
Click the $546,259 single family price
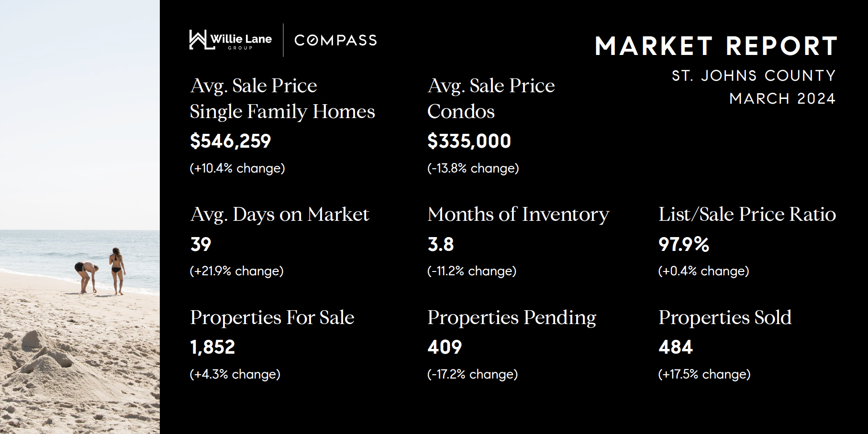pos(231,141)
